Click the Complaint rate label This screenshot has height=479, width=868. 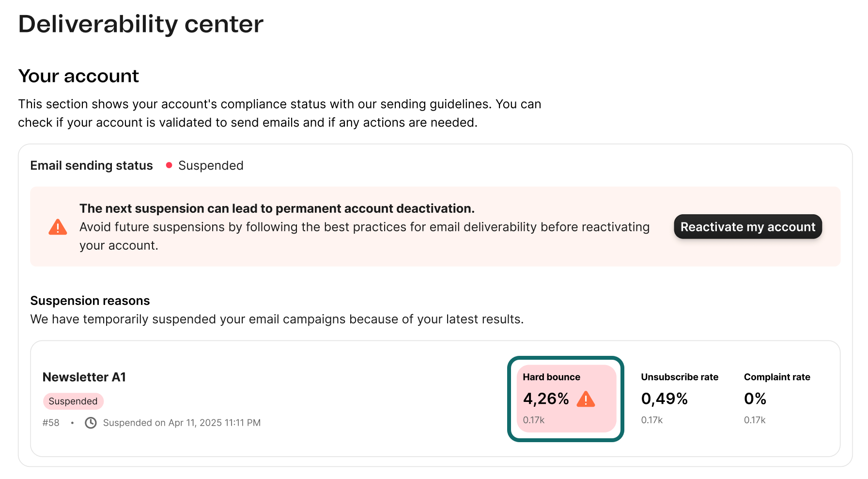pyautogui.click(x=777, y=377)
